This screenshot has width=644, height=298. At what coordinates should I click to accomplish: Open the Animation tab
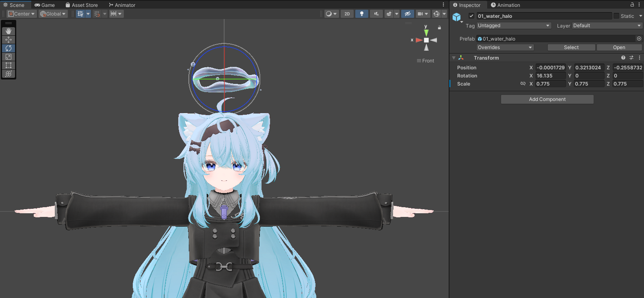point(506,5)
